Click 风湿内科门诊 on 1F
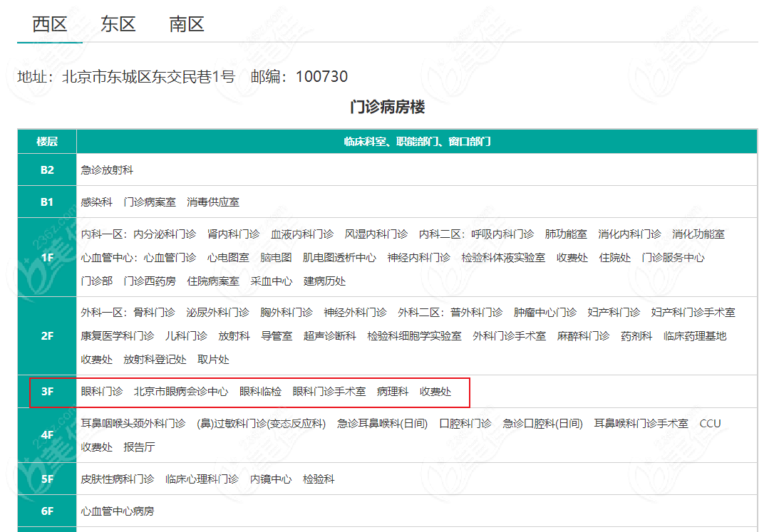Viewport: 774px width, 532px height. [376, 234]
